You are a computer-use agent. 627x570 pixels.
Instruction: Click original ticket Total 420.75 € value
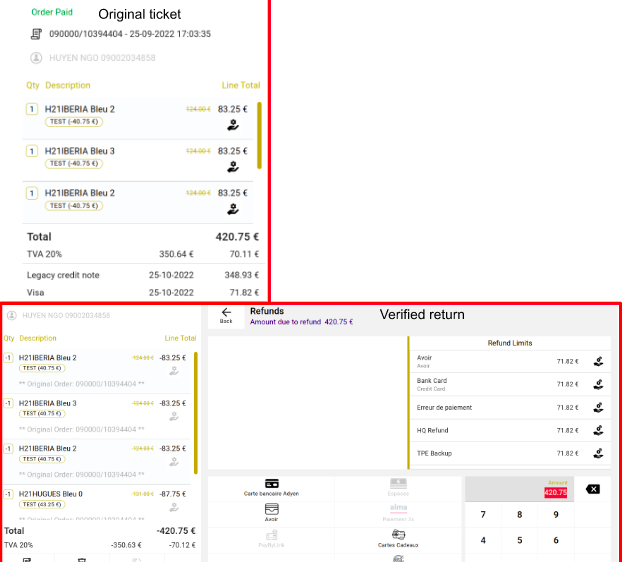point(237,237)
